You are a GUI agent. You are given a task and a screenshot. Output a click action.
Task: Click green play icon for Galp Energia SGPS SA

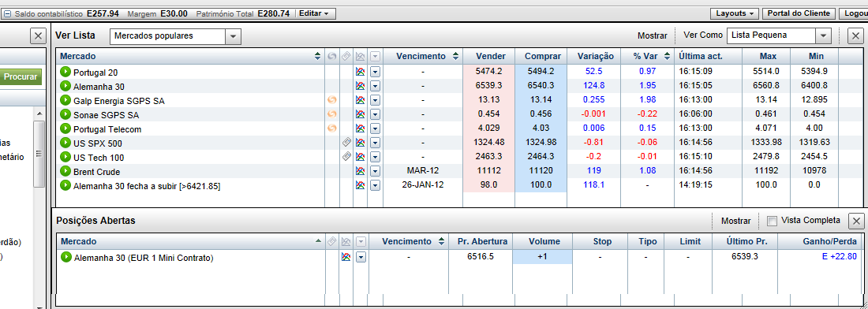(x=65, y=101)
